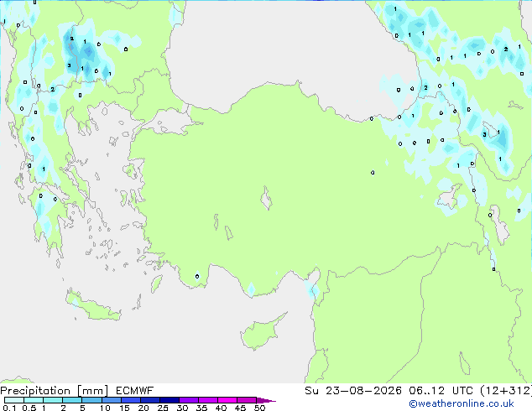The width and height of the screenshot is (532, 411).
Task: Click the 2–5 mm legend color swatch
Action: [x=72, y=400]
